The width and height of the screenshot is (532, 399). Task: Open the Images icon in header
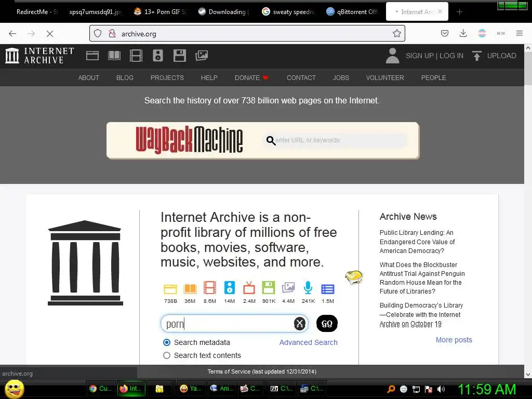pos(202,56)
